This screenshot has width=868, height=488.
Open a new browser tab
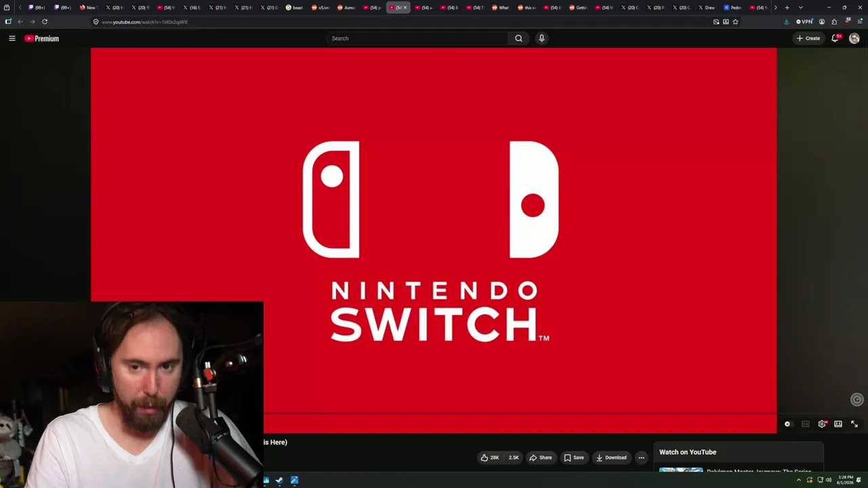(787, 7)
